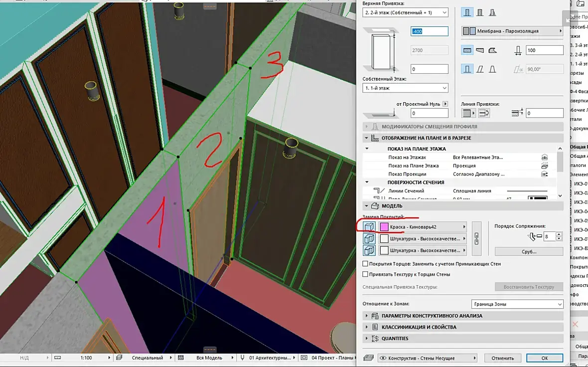
Task: Choose polygonal wall geometry icon
Action: tap(492, 50)
